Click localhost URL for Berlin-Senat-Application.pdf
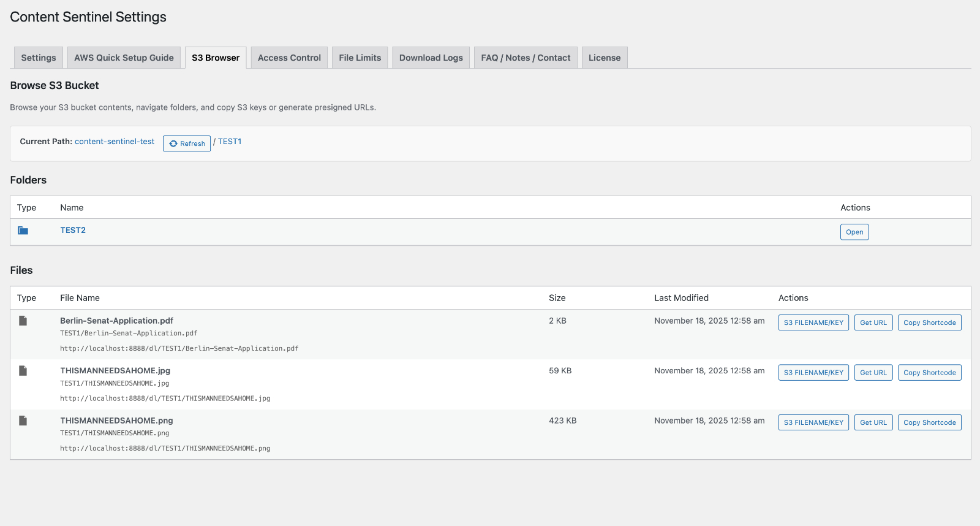The height and width of the screenshot is (526, 980). (x=179, y=348)
